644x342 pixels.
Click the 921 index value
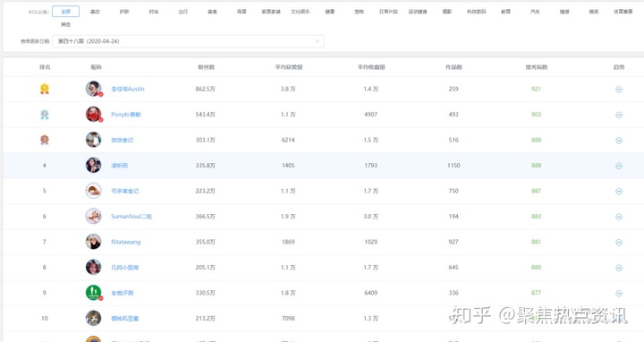[x=536, y=89]
